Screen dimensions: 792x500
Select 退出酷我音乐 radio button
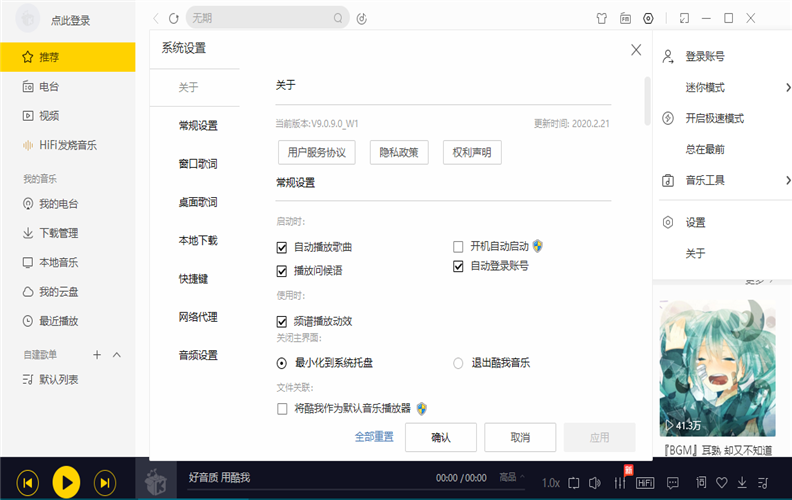[x=459, y=363]
